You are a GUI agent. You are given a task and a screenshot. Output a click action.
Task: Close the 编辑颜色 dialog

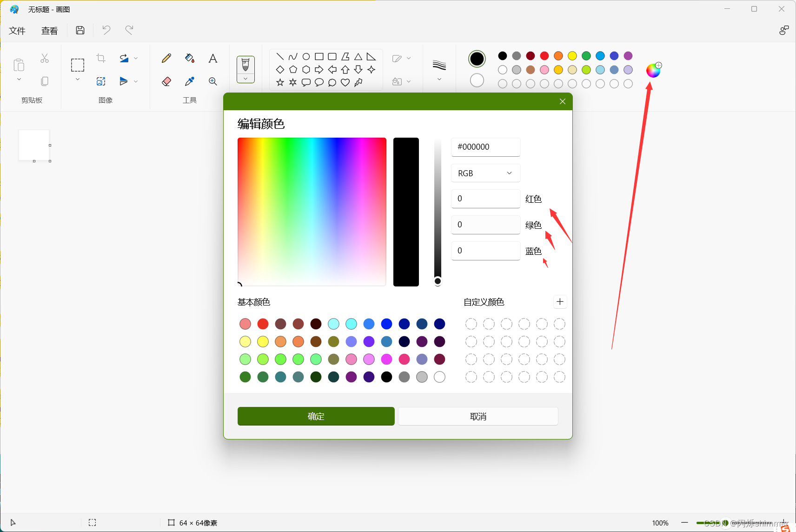563,101
